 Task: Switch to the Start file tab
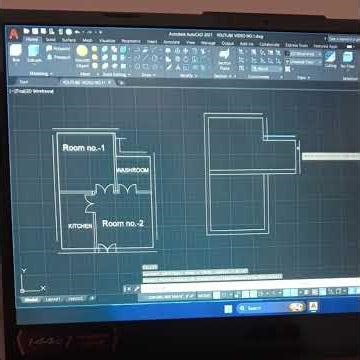(24, 82)
